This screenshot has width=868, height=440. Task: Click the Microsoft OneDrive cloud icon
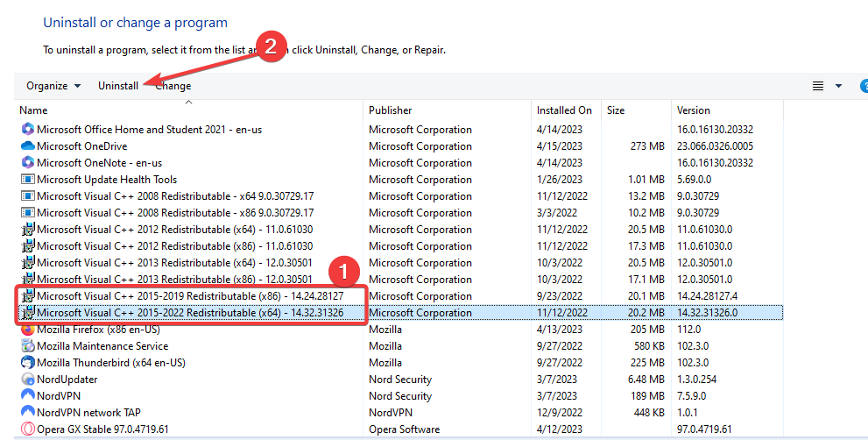tap(28, 145)
